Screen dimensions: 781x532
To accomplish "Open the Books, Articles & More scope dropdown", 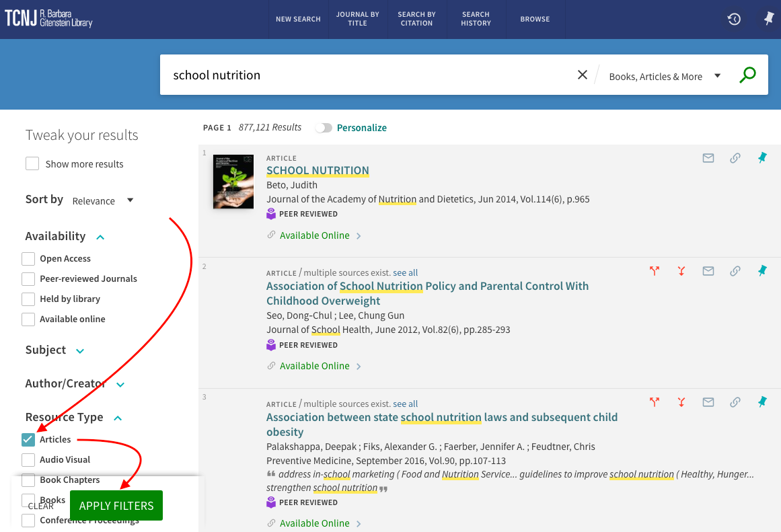I will tap(665, 76).
